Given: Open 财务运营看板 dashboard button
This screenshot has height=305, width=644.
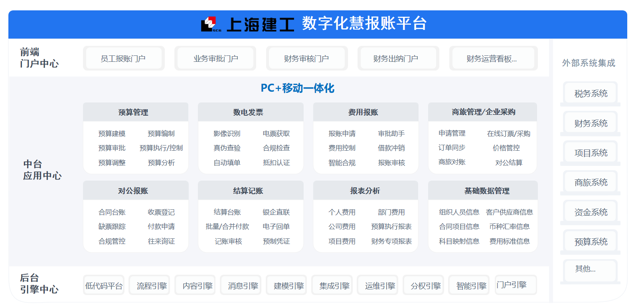Looking at the screenshot, I should coord(494,59).
